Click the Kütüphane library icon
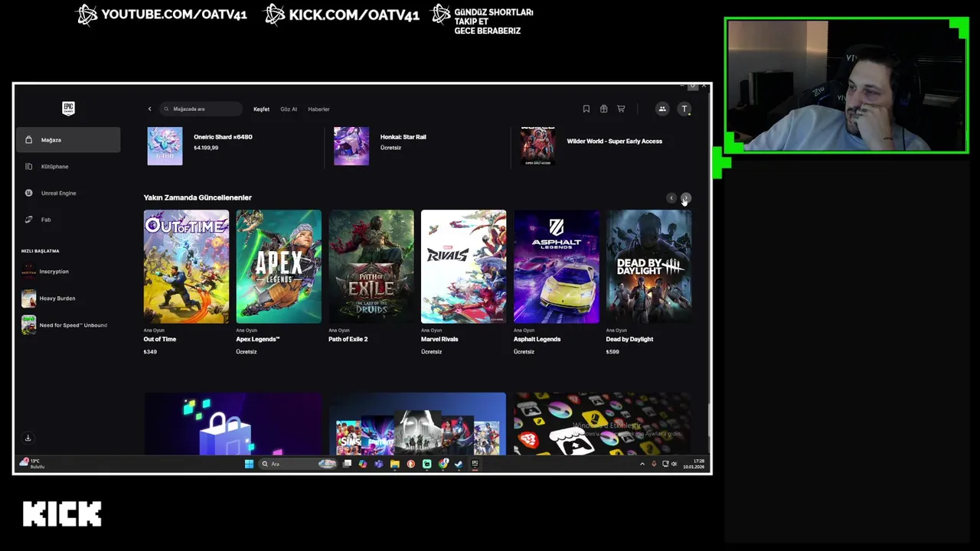Image resolution: width=980 pixels, height=551 pixels. point(28,166)
